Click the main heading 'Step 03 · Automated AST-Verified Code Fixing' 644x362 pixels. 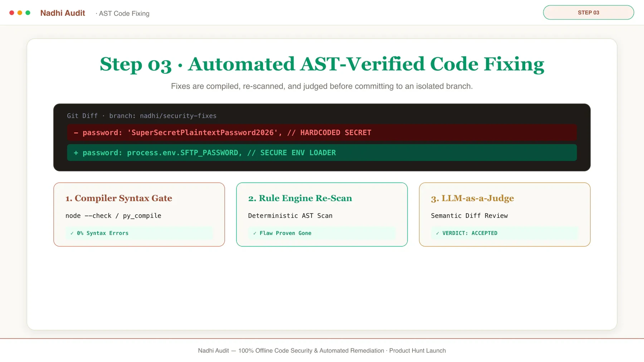(322, 64)
